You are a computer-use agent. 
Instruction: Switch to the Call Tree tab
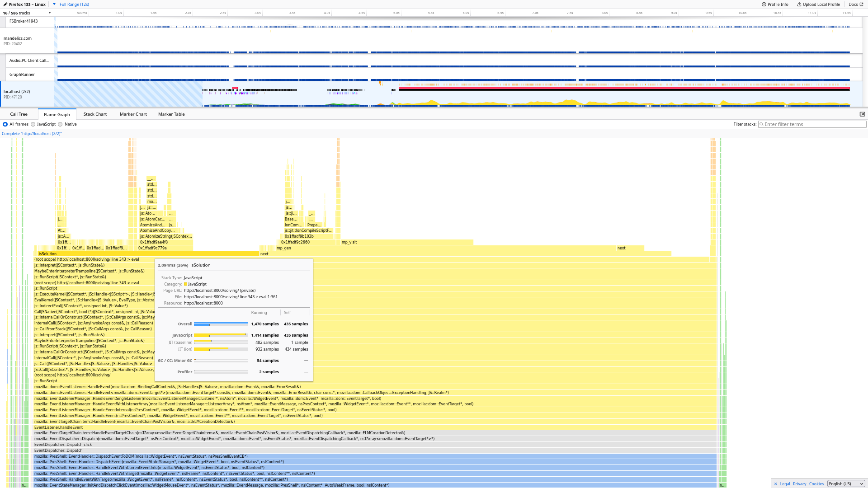tap(19, 114)
